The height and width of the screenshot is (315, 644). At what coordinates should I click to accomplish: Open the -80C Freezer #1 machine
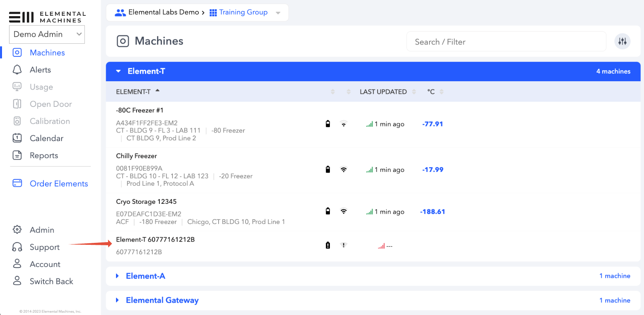tap(140, 110)
